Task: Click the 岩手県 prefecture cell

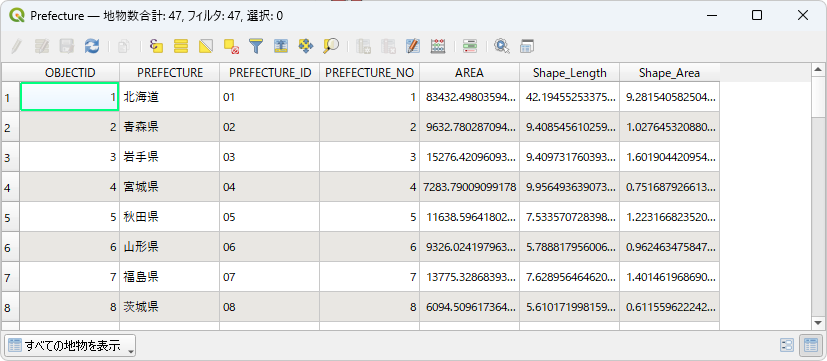Action: (170, 157)
